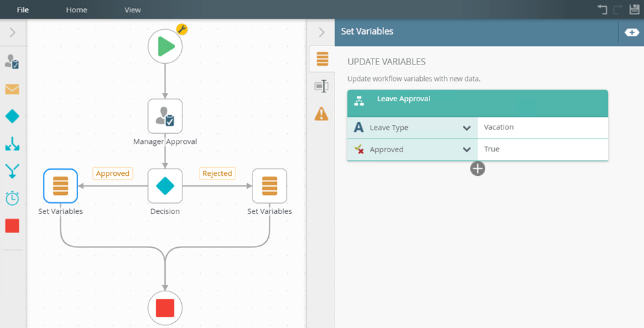Open the Leave Type variable dropdown
Screen dimensions: 644x328
point(467,128)
